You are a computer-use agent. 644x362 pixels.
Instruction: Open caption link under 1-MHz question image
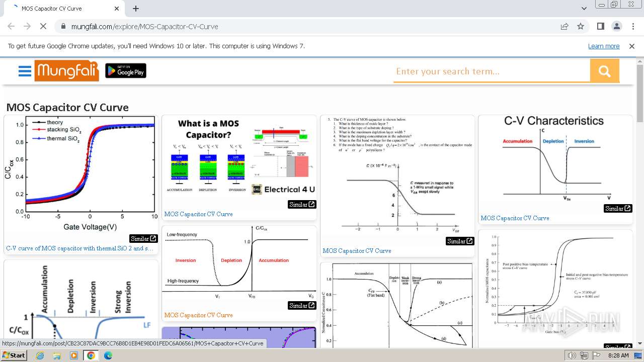click(x=357, y=251)
